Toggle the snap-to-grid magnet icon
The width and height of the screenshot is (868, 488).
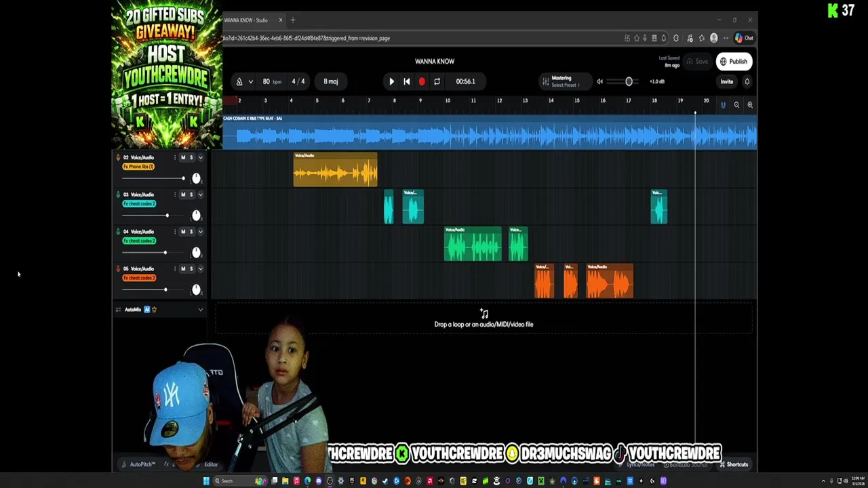click(723, 105)
